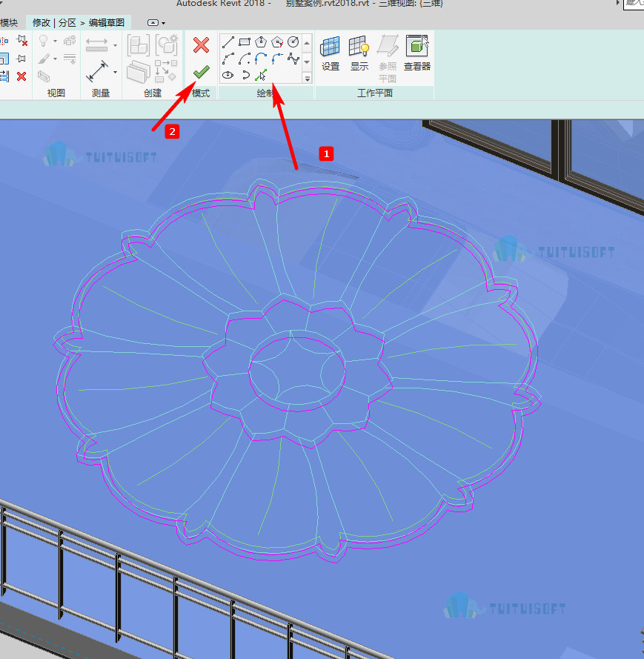This screenshot has height=659, width=644.
Task: Click the red X delete icon
Action: (x=21, y=76)
